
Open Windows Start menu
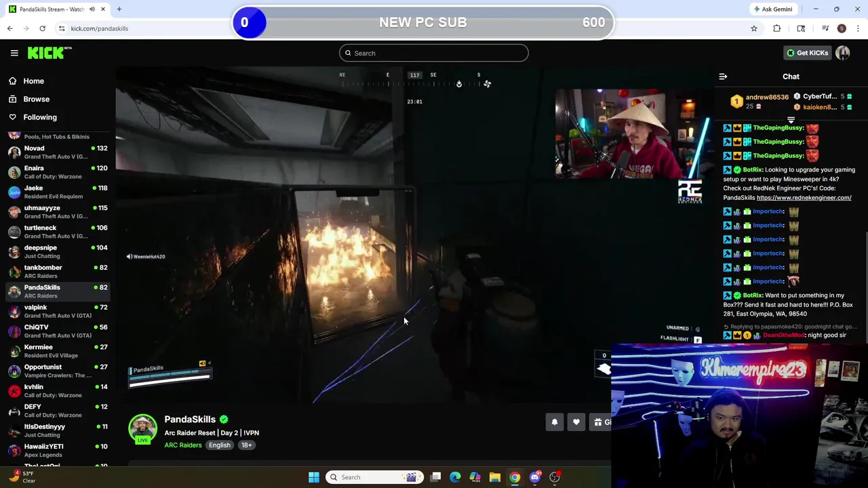tap(313, 477)
